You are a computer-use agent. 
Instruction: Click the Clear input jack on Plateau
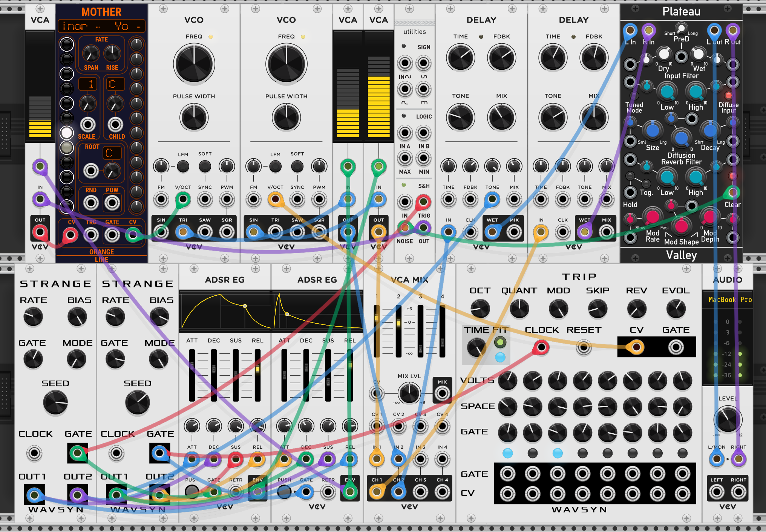pos(732,193)
